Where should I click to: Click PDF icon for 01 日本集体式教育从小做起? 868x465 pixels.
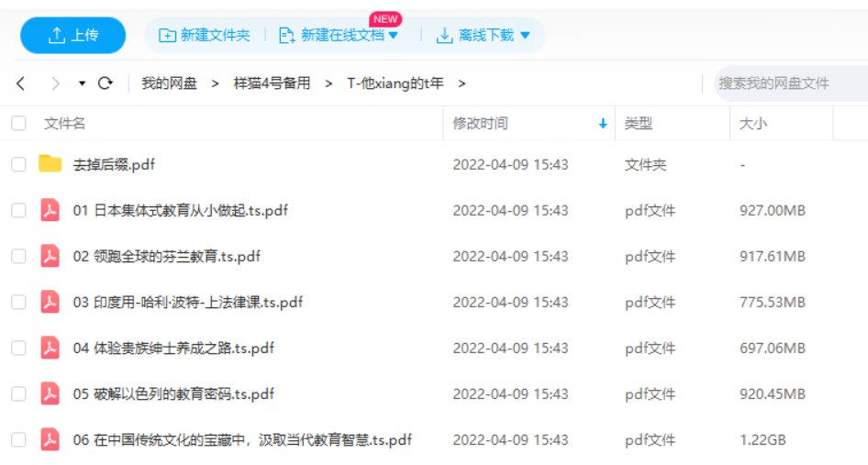tap(50, 211)
